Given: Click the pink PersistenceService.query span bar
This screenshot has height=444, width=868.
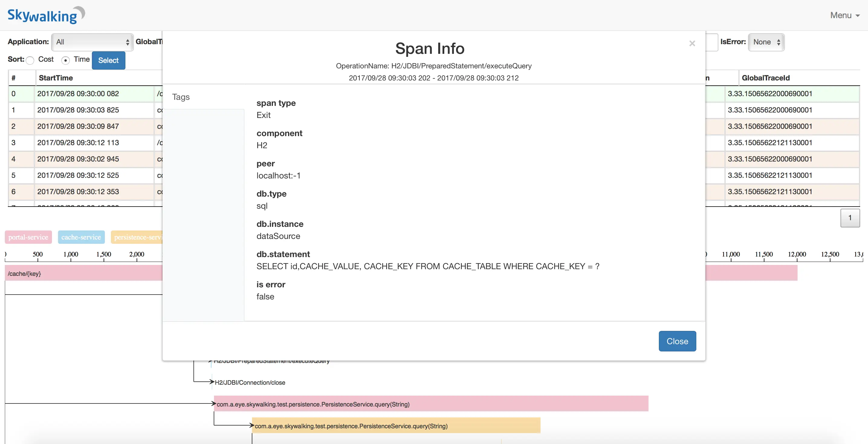Looking at the screenshot, I should pyautogui.click(x=431, y=403).
